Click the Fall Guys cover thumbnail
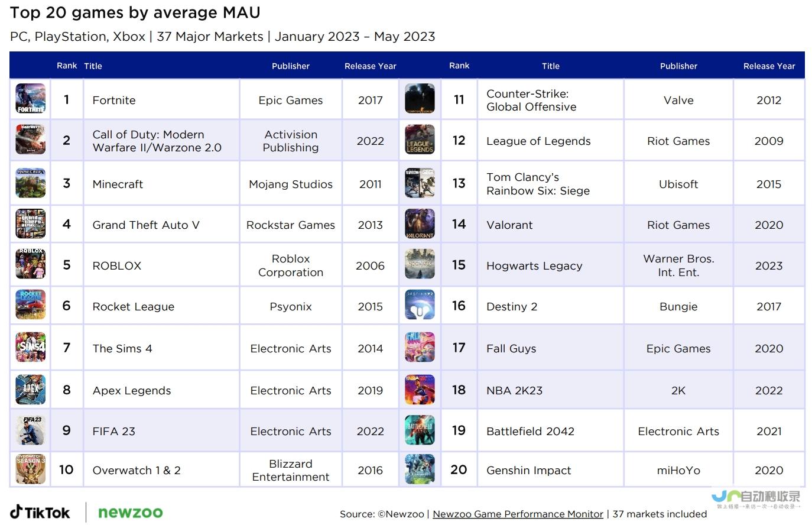Image resolution: width=812 pixels, height=525 pixels. (x=420, y=347)
